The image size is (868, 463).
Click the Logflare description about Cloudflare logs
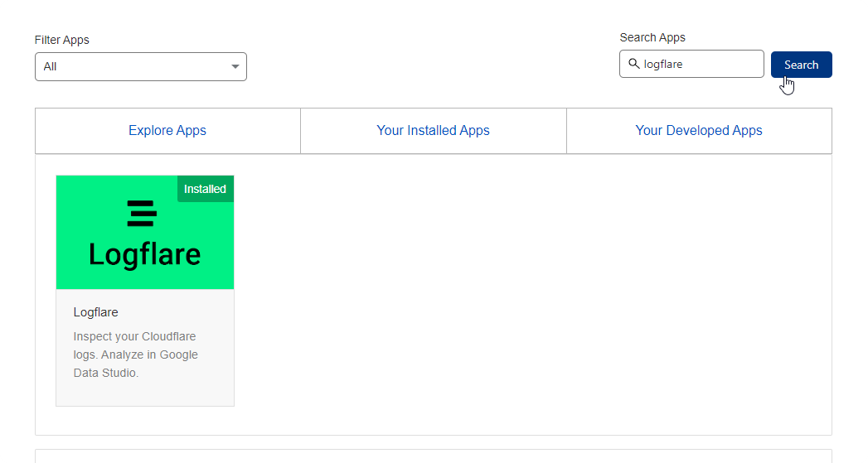[135, 354]
